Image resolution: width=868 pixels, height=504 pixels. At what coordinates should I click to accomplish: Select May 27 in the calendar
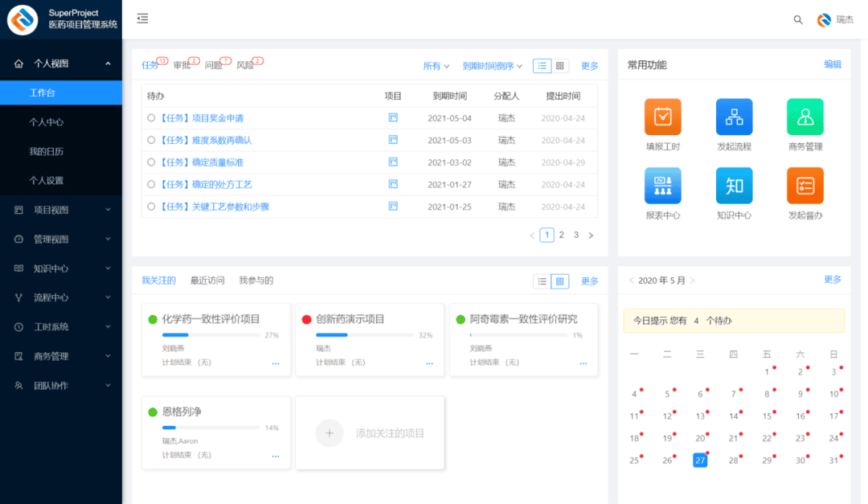coord(700,461)
